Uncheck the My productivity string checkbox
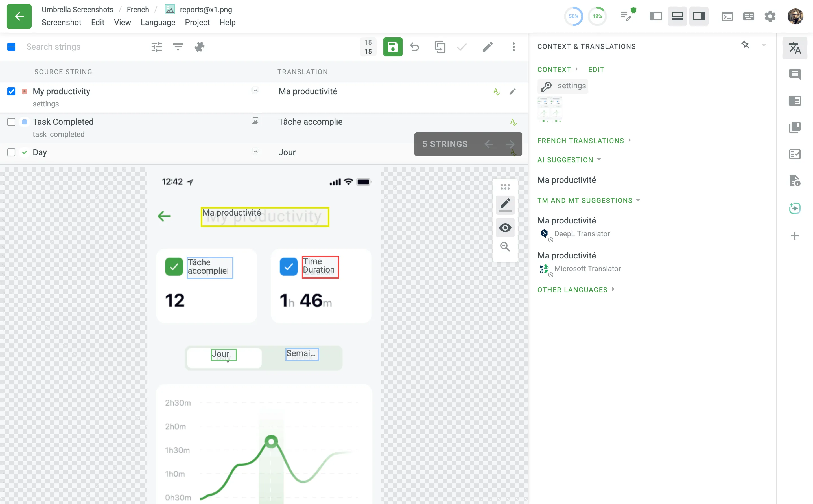Screen dimensions: 813x504 (x=11, y=91)
